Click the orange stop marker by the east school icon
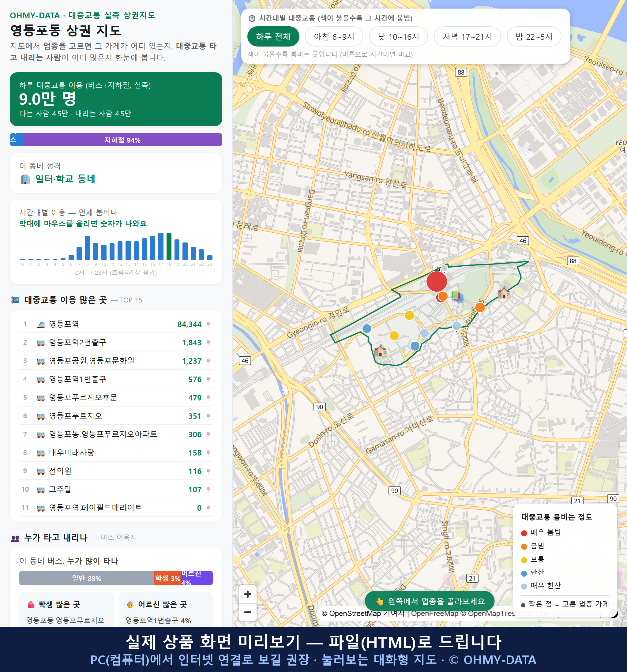The height and width of the screenshot is (672, 627). [x=480, y=307]
